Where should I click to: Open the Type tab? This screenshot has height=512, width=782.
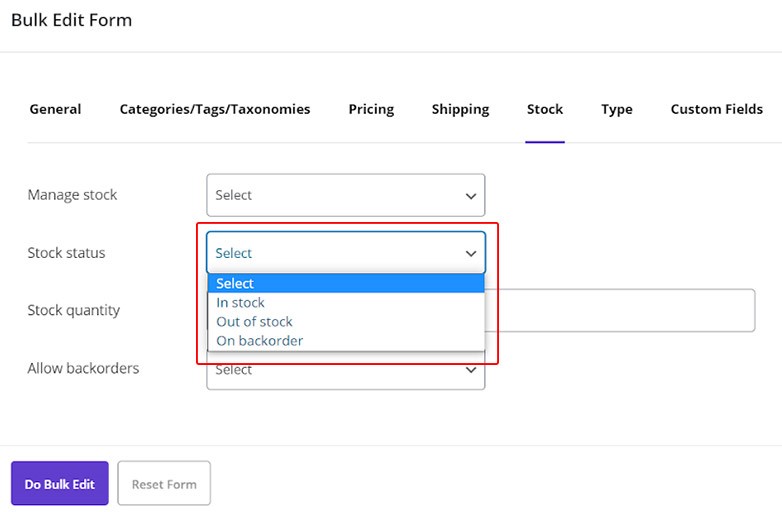click(x=617, y=109)
